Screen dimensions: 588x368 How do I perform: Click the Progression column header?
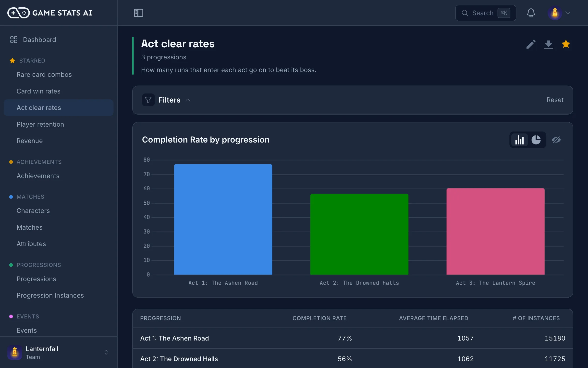(160, 318)
